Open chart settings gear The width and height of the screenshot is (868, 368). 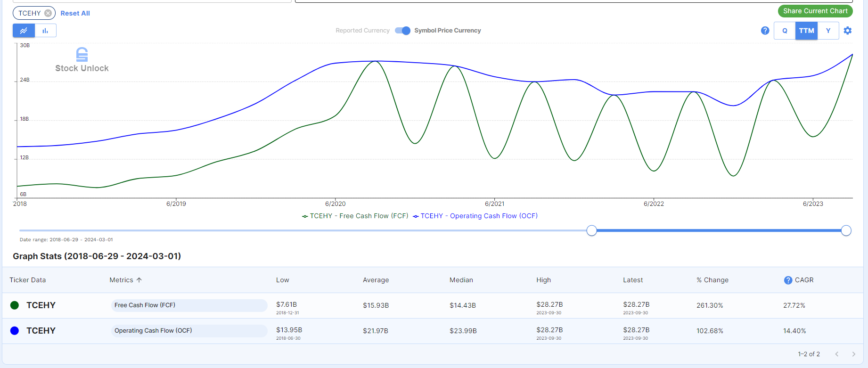pos(848,31)
